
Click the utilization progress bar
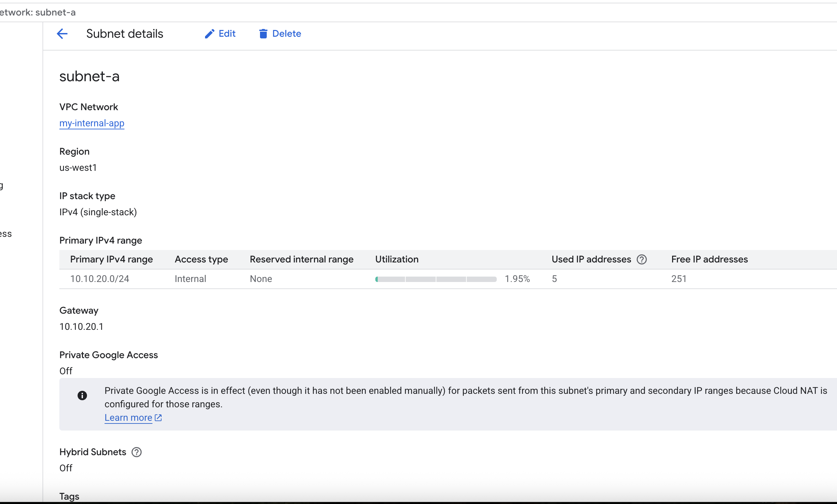tap(436, 279)
